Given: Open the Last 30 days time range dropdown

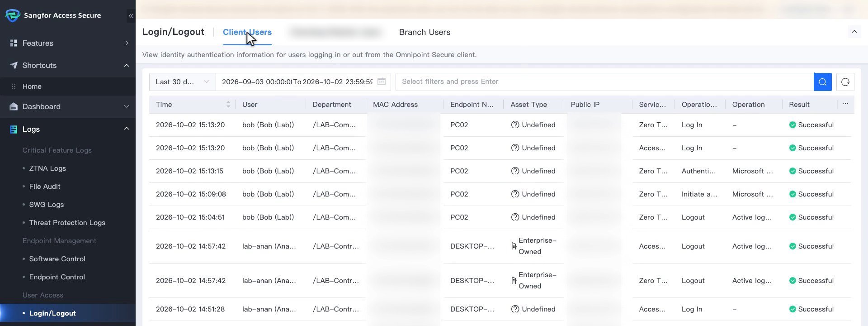Looking at the screenshot, I should tap(182, 82).
